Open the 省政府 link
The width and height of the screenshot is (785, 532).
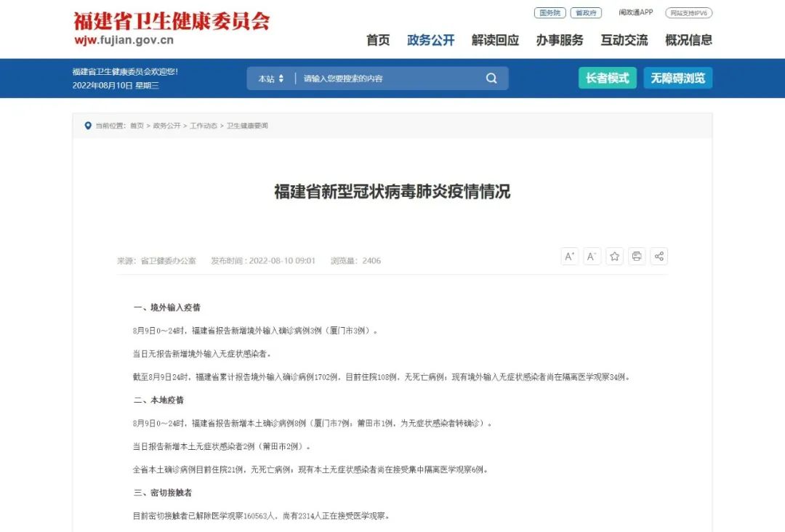pos(586,13)
